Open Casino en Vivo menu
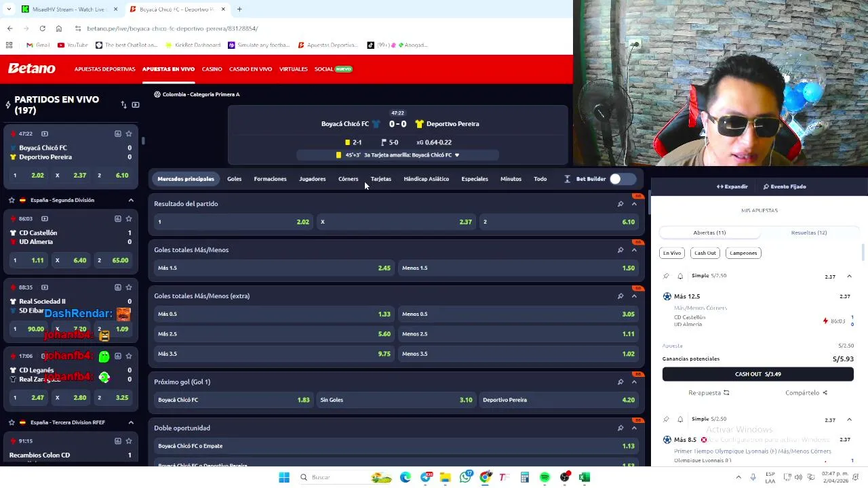 (250, 69)
